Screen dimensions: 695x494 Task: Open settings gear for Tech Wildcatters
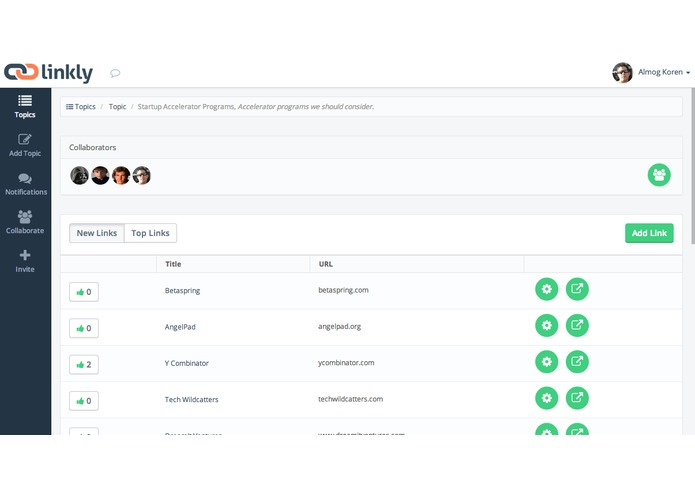click(547, 398)
